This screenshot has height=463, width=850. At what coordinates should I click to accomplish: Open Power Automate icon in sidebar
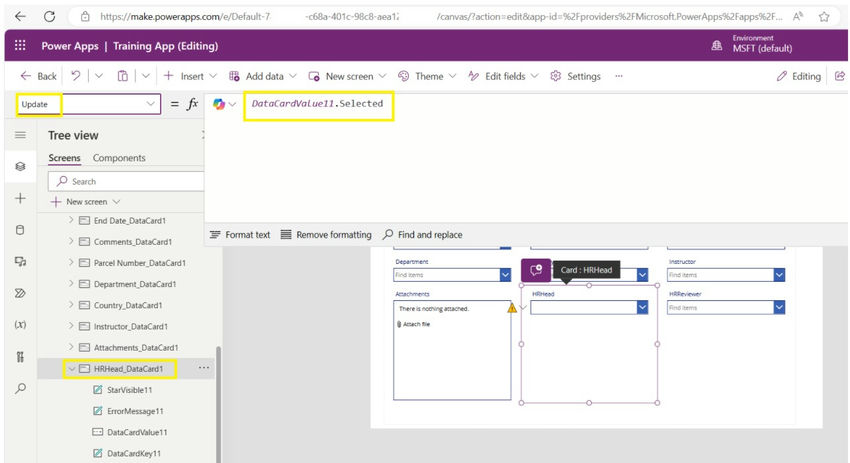click(20, 293)
